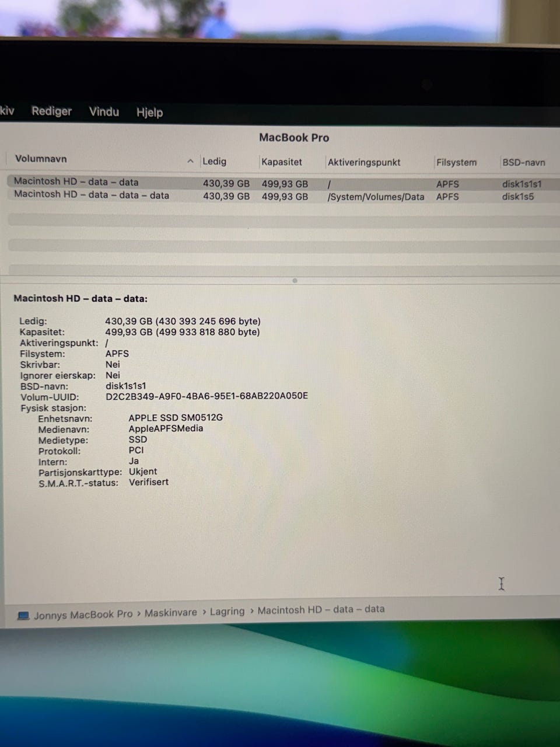Click Medietype value SSD
Image resolution: width=560 pixels, height=747 pixels.
click(x=138, y=439)
